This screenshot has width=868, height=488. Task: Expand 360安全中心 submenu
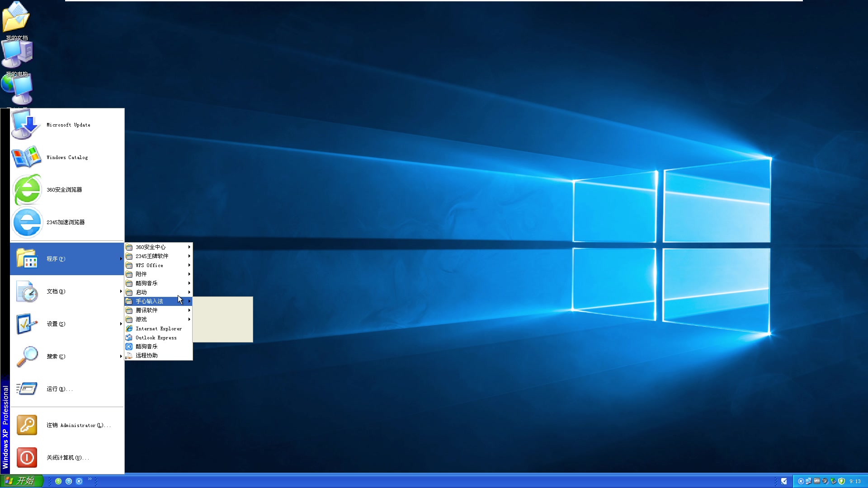pos(158,247)
